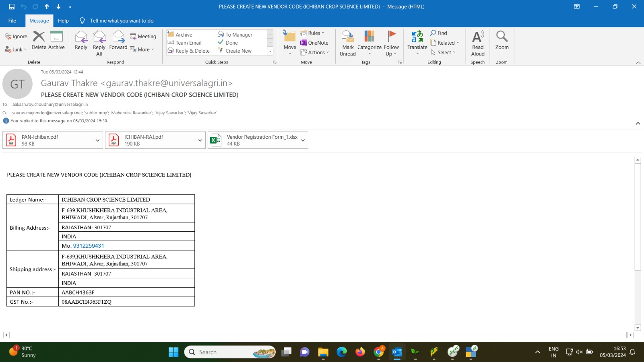Open File Explorer from the taskbar

tap(323, 352)
